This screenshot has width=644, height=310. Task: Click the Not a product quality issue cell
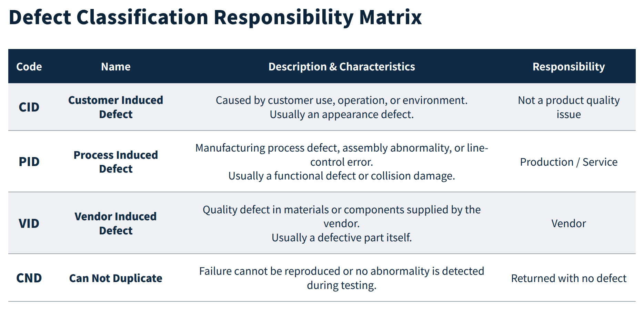tap(568, 107)
